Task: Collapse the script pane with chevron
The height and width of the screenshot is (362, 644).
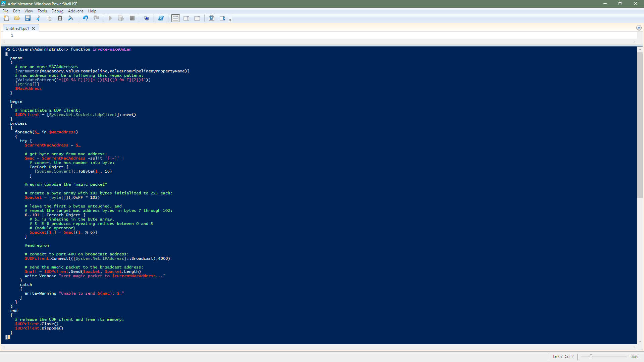Action: 639,28
